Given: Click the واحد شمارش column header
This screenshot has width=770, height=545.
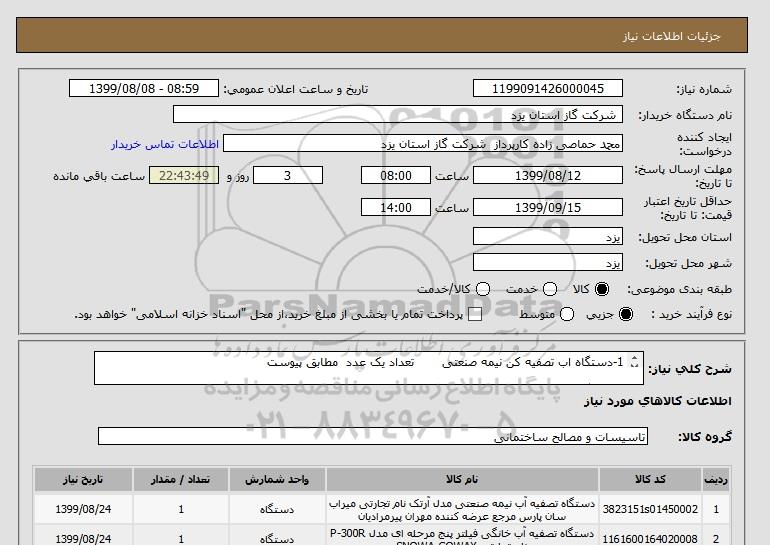Looking at the screenshot, I should click(277, 479).
